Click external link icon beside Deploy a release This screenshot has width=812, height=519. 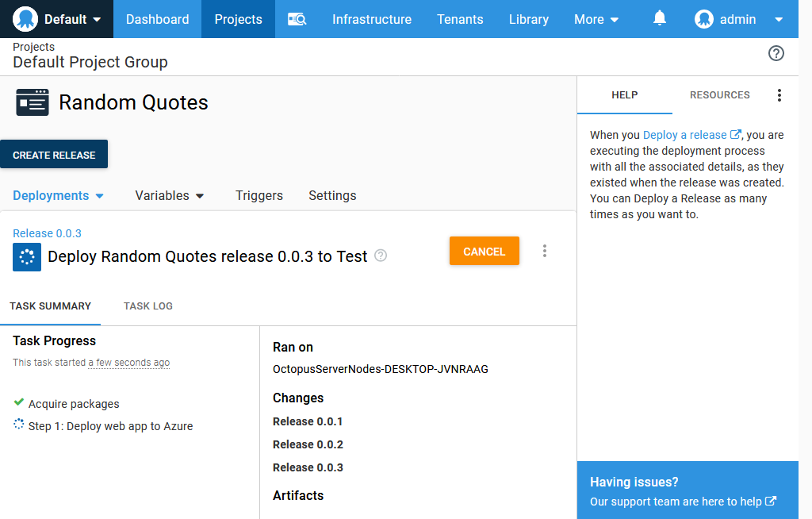[735, 134]
